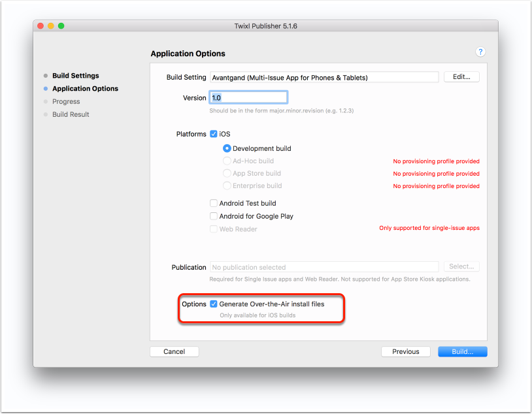Go back with the Previous button
This screenshot has width=532, height=414.
405,351
